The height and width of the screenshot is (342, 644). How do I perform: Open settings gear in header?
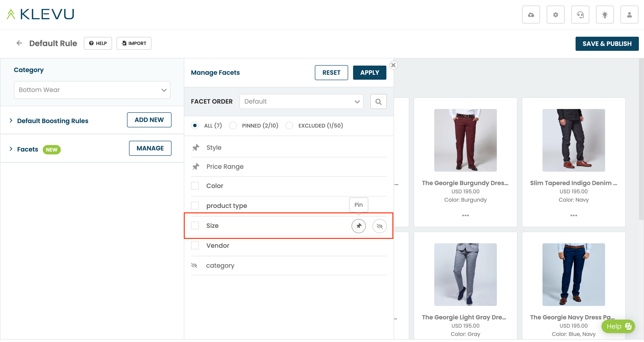pos(555,15)
